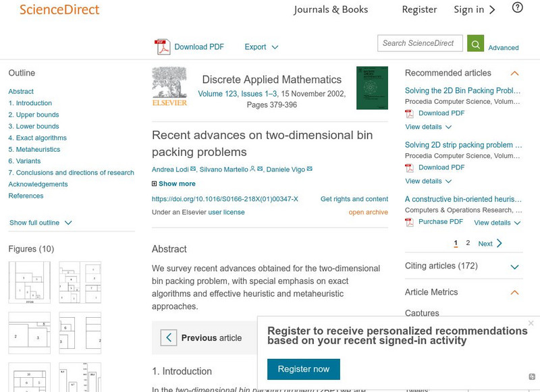Click the Elsevier tree logo
The width and height of the screenshot is (540, 392).
[169, 87]
